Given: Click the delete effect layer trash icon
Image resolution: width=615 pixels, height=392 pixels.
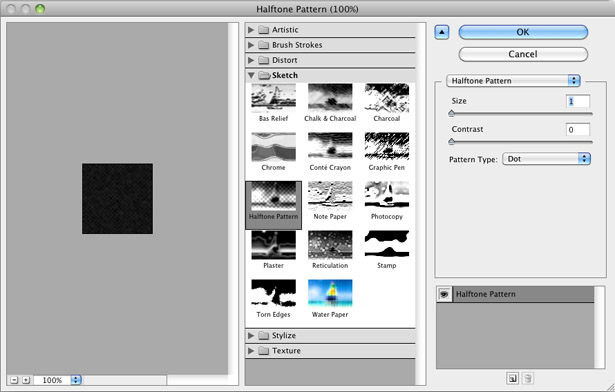Looking at the screenshot, I should 528,379.
